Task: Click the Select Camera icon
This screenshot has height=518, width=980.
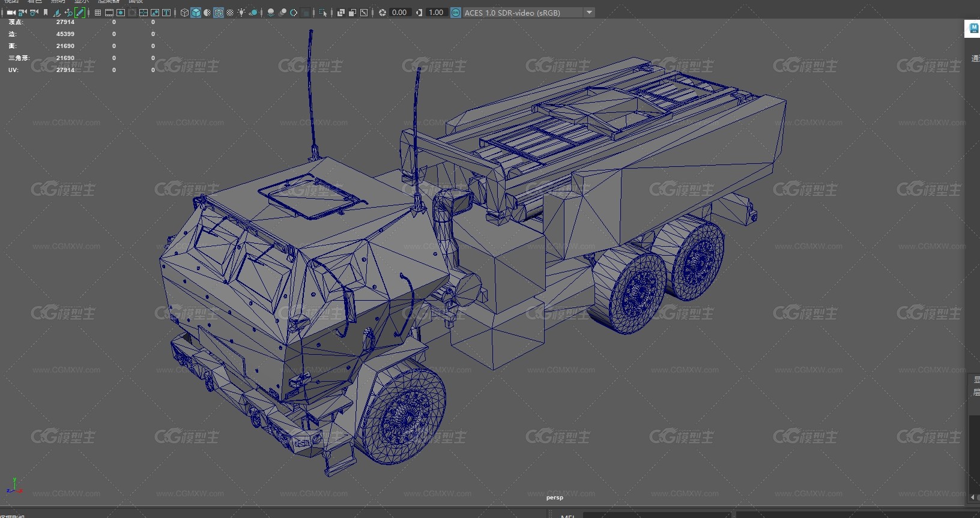Action: coord(11,13)
